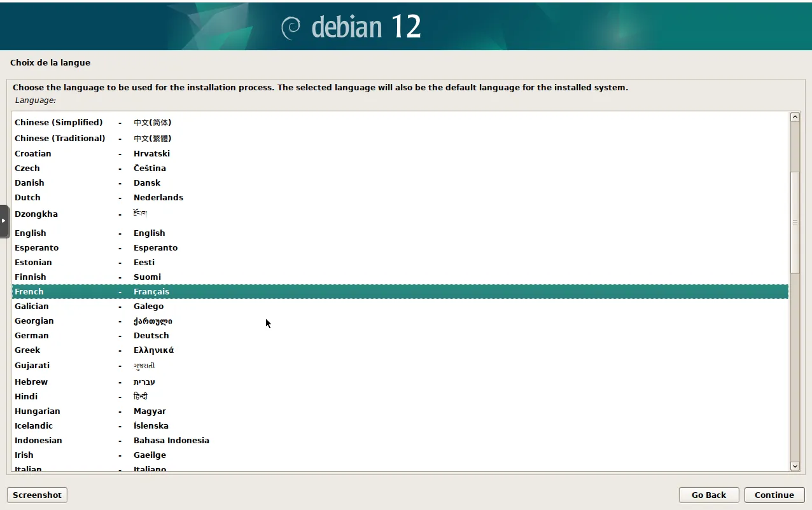Select Danish - Dansk
Image resolution: width=812 pixels, height=510 pixels.
point(400,183)
